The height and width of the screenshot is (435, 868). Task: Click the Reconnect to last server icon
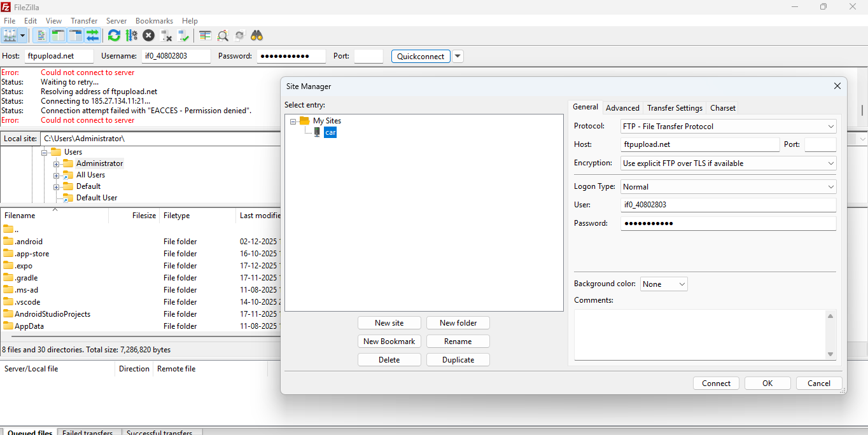point(183,36)
